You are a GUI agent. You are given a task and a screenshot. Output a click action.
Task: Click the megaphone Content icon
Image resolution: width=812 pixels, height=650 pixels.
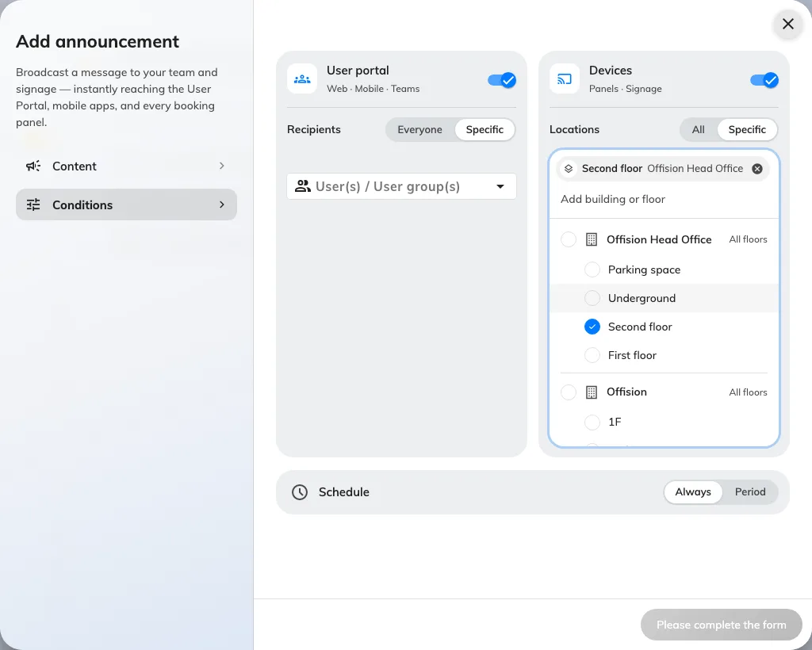[33, 166]
